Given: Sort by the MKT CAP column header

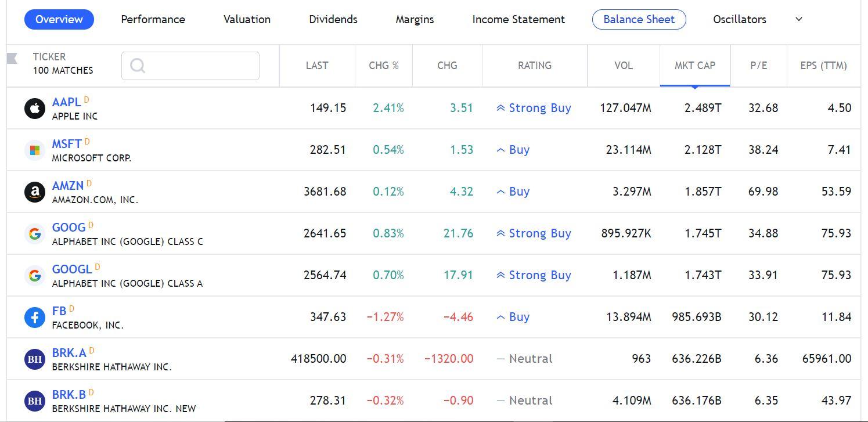Looking at the screenshot, I should point(695,66).
